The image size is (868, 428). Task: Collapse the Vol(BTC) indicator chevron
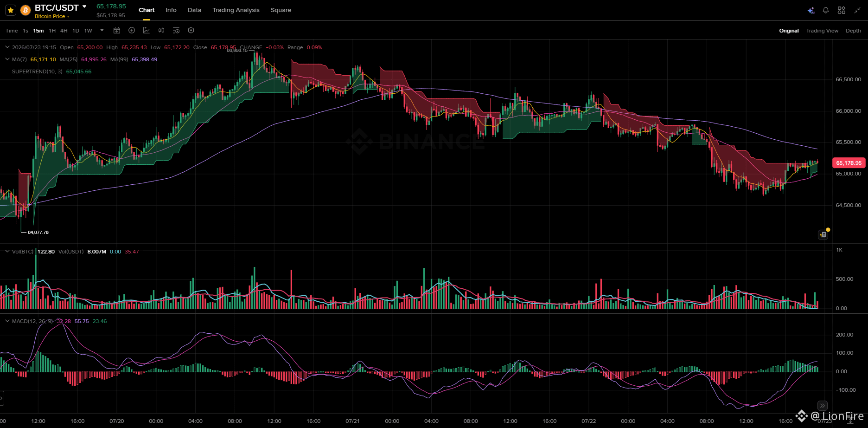pos(7,252)
